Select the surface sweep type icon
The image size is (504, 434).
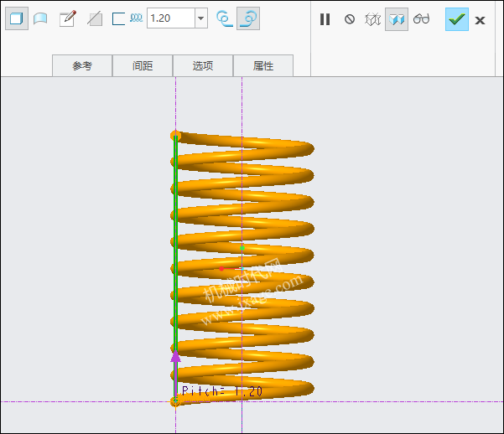(x=40, y=18)
